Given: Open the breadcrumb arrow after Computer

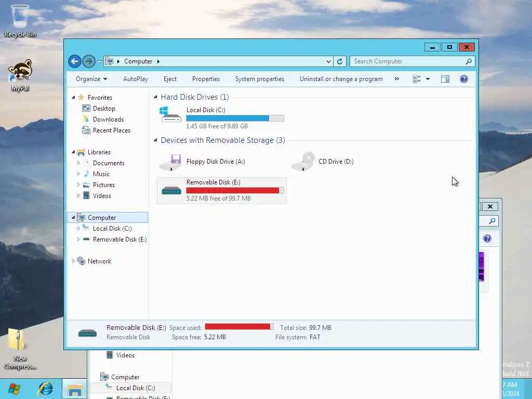Looking at the screenshot, I should point(158,61).
